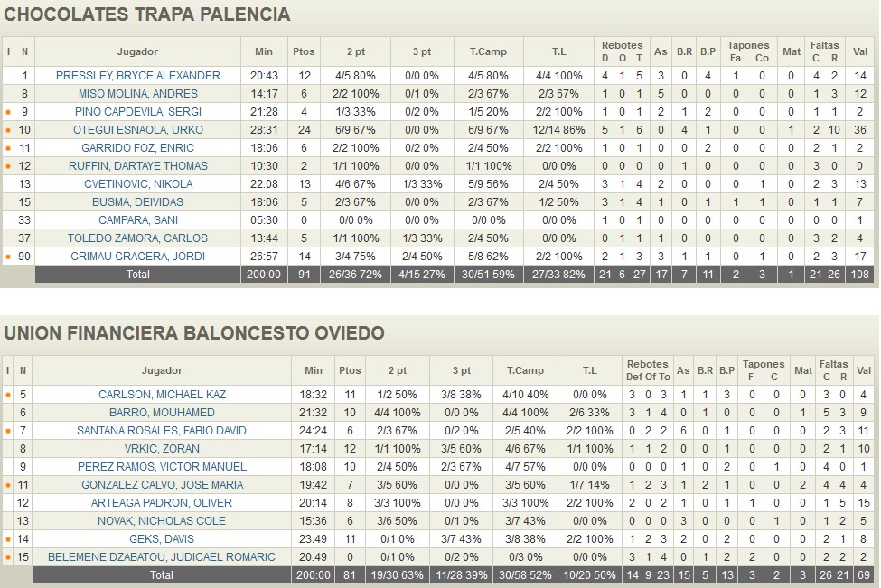Click the Chocolates Trapa Palencia team heading
The image size is (881, 588).
[148, 14]
